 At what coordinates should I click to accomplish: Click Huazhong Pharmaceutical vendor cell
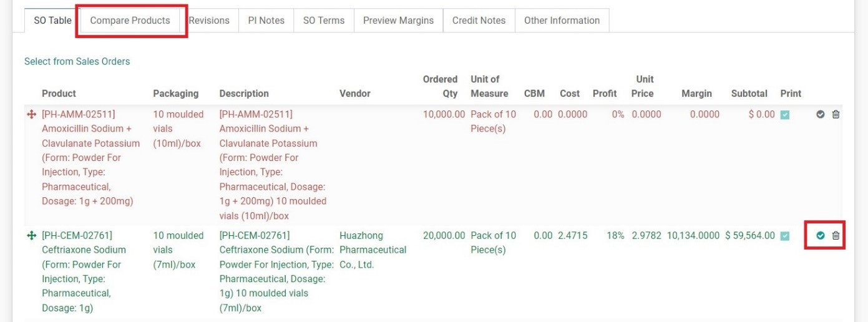point(373,250)
